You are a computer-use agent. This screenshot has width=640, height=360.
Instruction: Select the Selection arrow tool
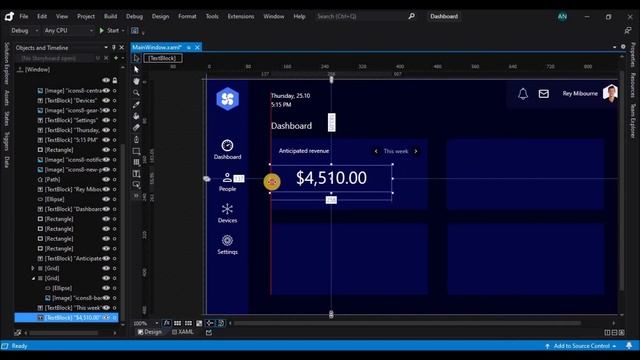(136, 69)
